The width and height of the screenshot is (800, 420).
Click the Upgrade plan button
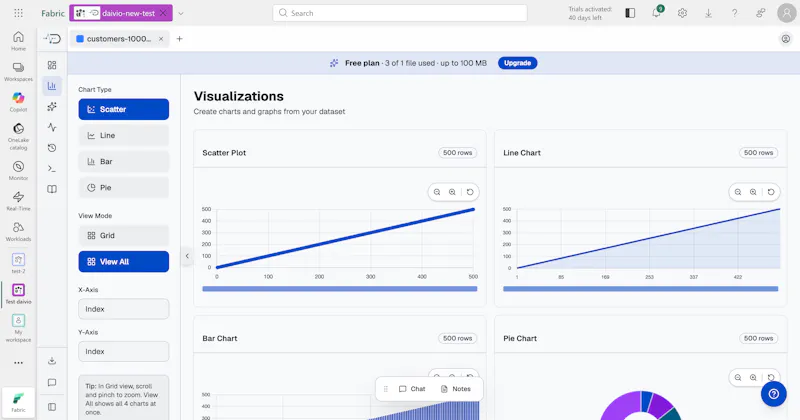click(517, 63)
